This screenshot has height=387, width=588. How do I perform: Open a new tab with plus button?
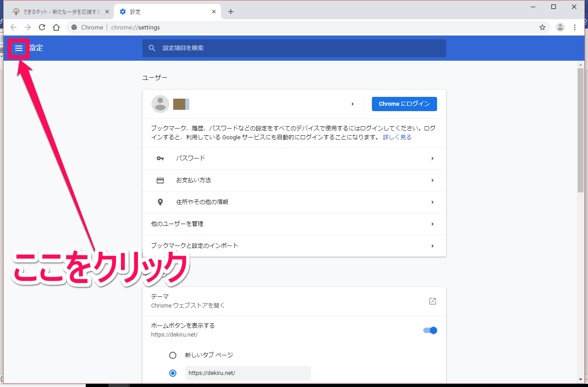click(x=230, y=12)
